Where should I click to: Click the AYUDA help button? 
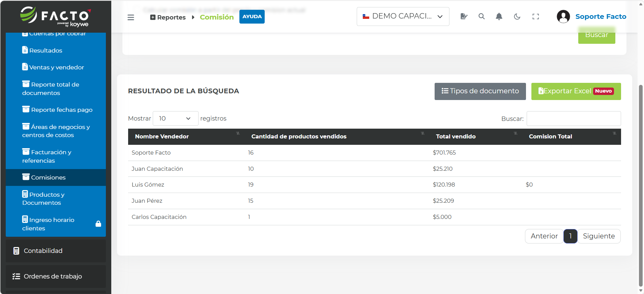(x=252, y=17)
